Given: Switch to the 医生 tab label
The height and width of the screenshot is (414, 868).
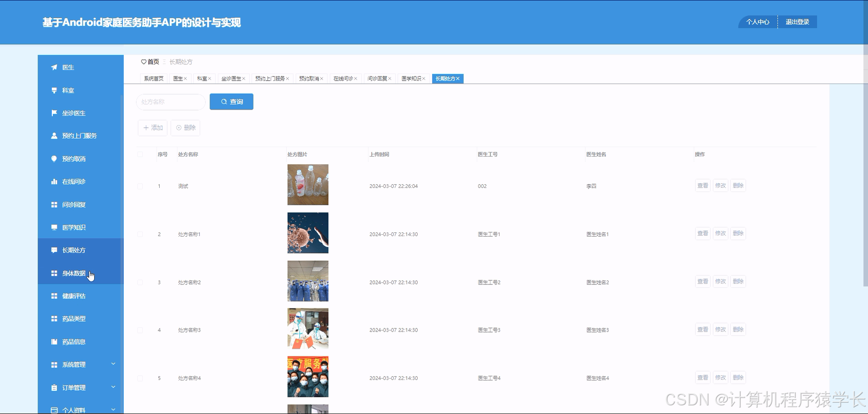Looking at the screenshot, I should tap(178, 79).
